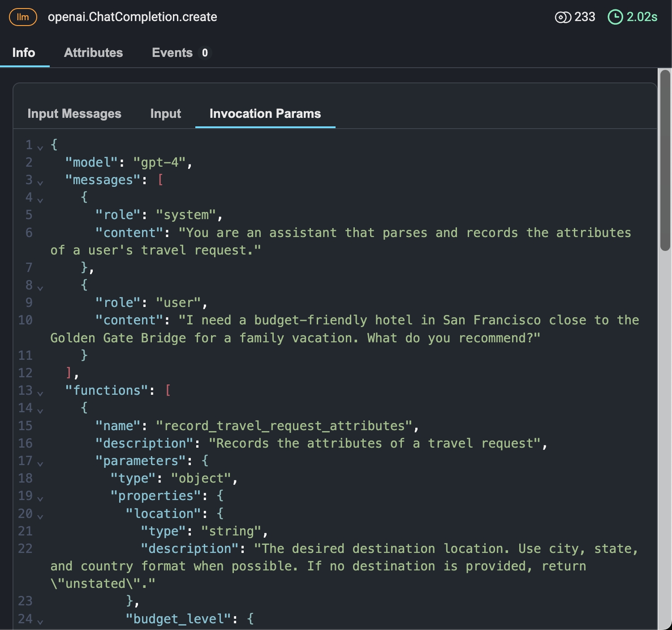
Task: Select the Invocation Params tab
Action: click(265, 113)
